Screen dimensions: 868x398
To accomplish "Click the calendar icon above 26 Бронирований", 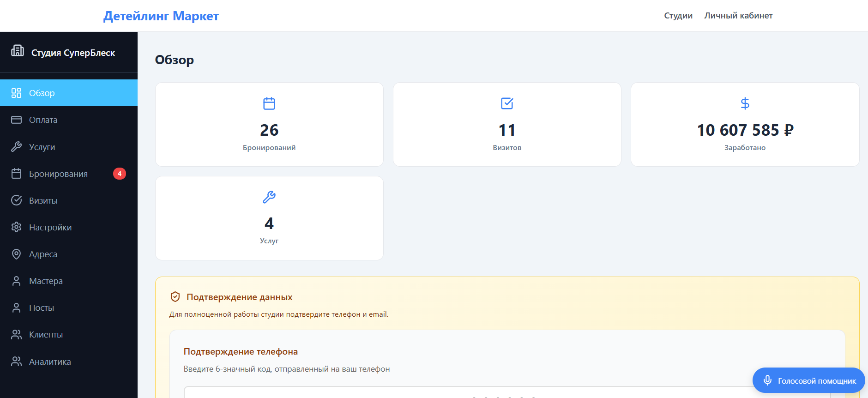I will coord(269,103).
